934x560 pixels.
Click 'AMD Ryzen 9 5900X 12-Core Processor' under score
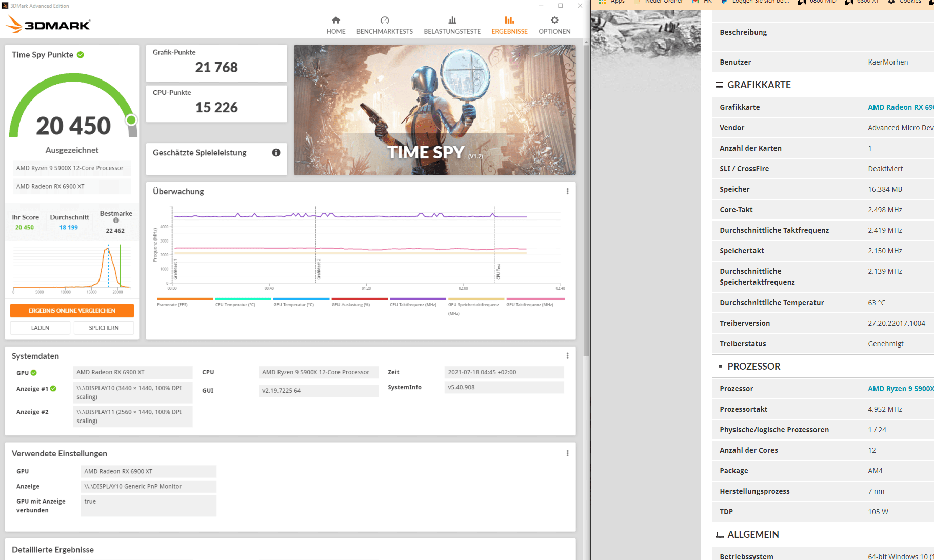pyautogui.click(x=72, y=168)
